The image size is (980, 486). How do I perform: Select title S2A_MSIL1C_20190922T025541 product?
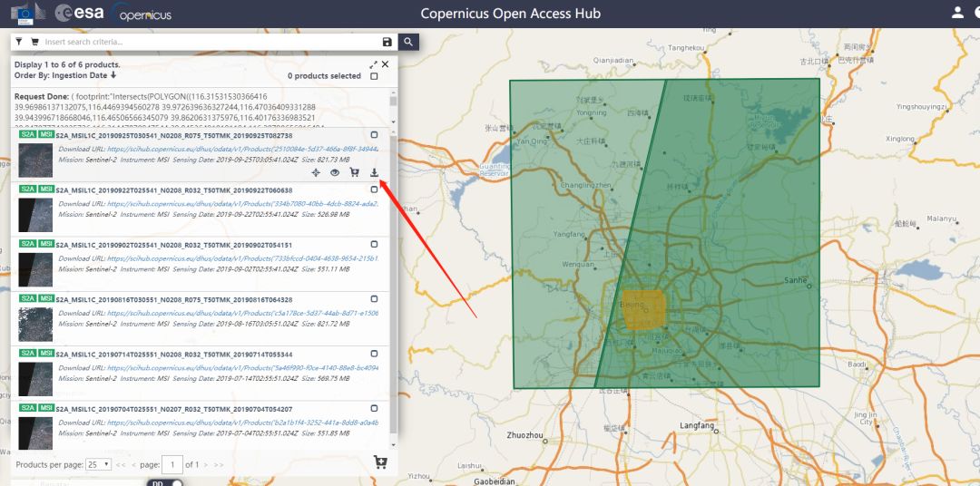coord(174,190)
